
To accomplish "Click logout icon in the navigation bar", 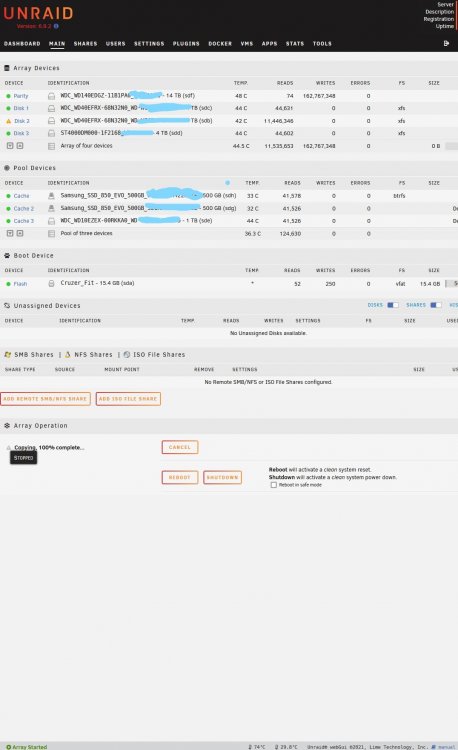I will point(446,44).
